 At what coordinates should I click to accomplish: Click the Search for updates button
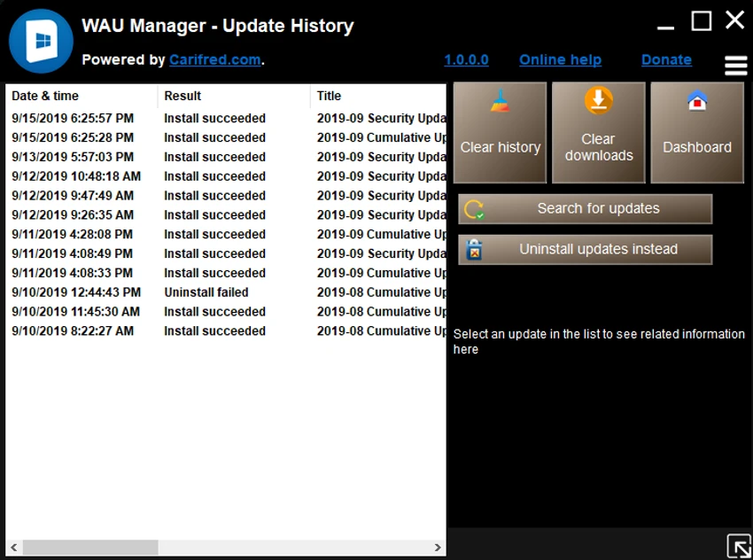(x=585, y=209)
